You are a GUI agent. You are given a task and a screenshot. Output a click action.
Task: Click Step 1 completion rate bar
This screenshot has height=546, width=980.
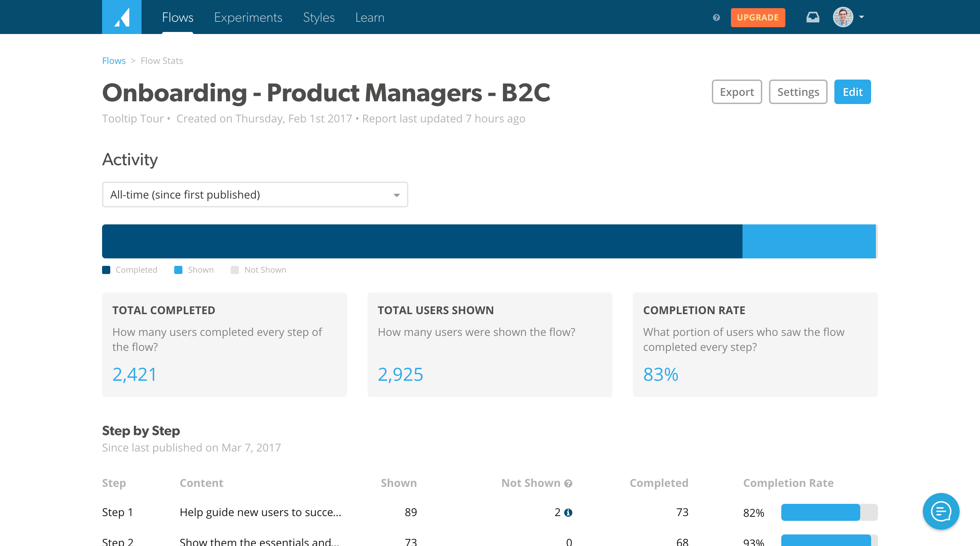point(829,512)
